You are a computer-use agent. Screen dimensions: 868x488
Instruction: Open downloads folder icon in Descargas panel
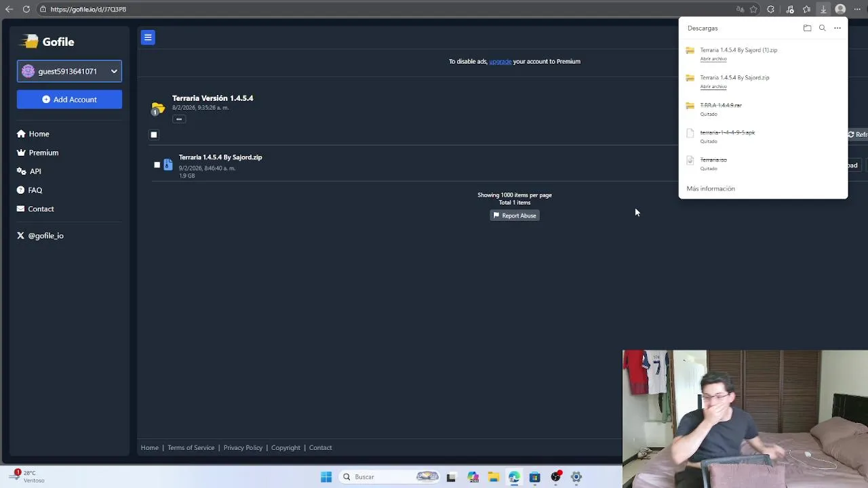pos(807,28)
